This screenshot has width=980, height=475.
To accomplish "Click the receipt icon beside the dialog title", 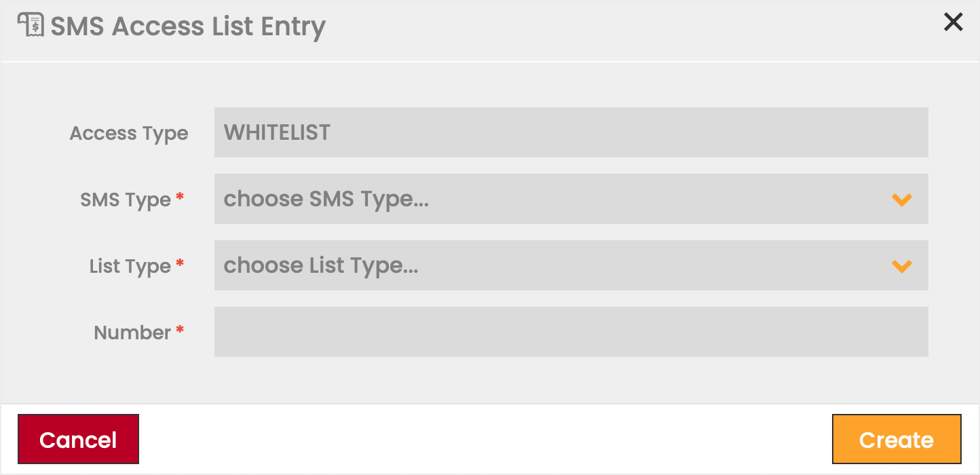I will coord(31,25).
